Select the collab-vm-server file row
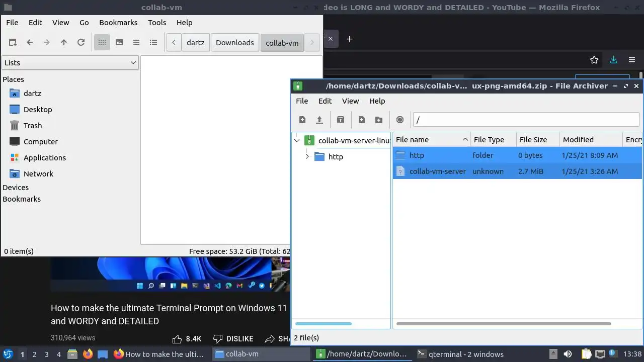 pyautogui.click(x=517, y=171)
